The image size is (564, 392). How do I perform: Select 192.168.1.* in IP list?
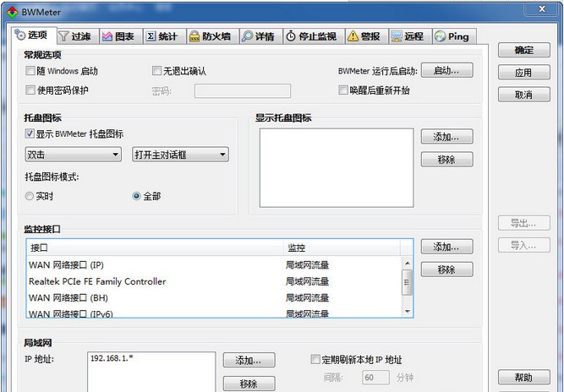pyautogui.click(x=112, y=358)
